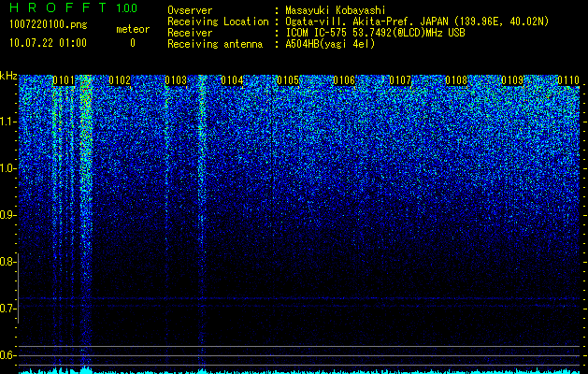Click the A504HB(yagi 4el) antenna text
The image size is (588, 374).
(x=330, y=44)
